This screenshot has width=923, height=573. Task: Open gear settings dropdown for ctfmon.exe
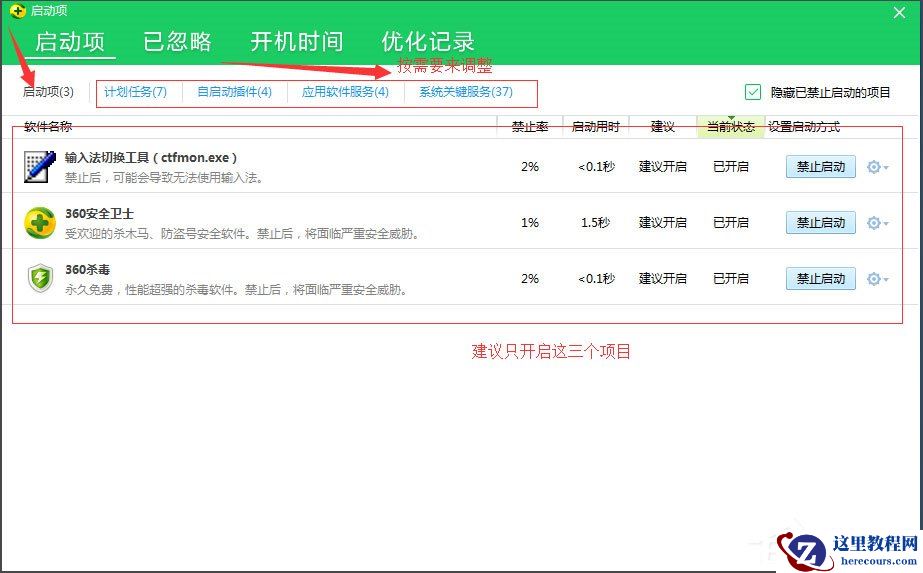pos(877,167)
